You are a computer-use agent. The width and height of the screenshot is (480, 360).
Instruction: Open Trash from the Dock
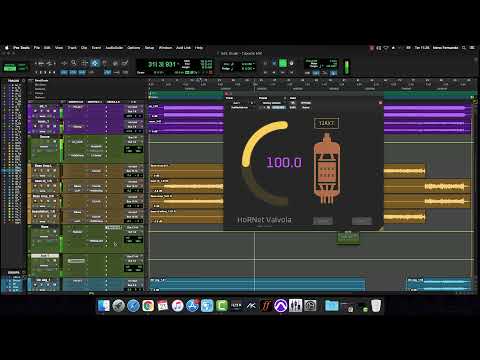pyautogui.click(x=376, y=305)
